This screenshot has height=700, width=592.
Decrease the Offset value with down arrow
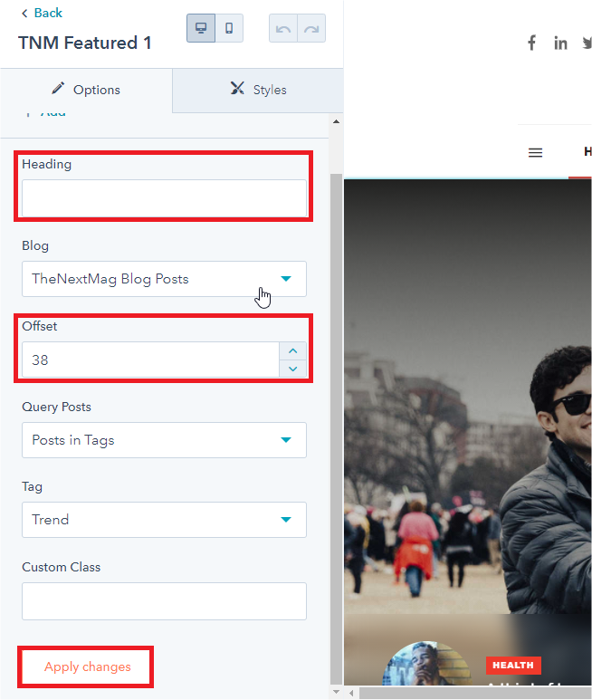[x=292, y=369]
